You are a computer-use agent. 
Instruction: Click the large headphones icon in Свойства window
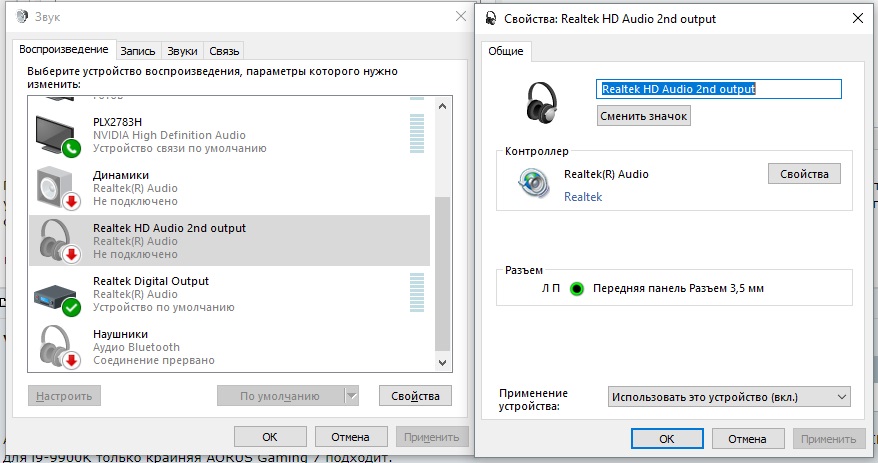[542, 103]
